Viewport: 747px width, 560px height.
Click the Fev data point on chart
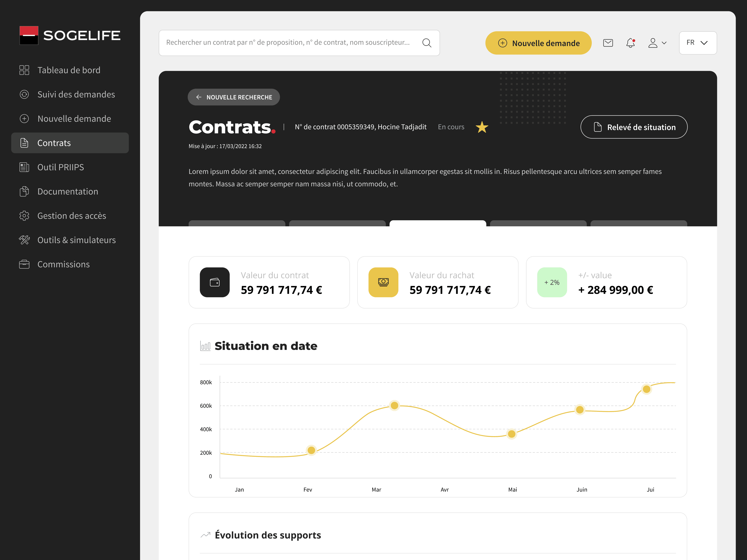click(x=311, y=450)
